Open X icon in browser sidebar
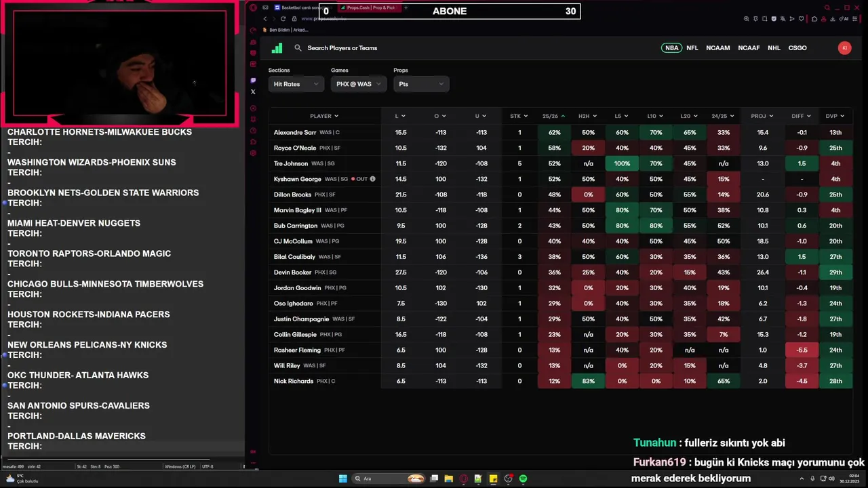This screenshot has height=488, width=868. 253,91
